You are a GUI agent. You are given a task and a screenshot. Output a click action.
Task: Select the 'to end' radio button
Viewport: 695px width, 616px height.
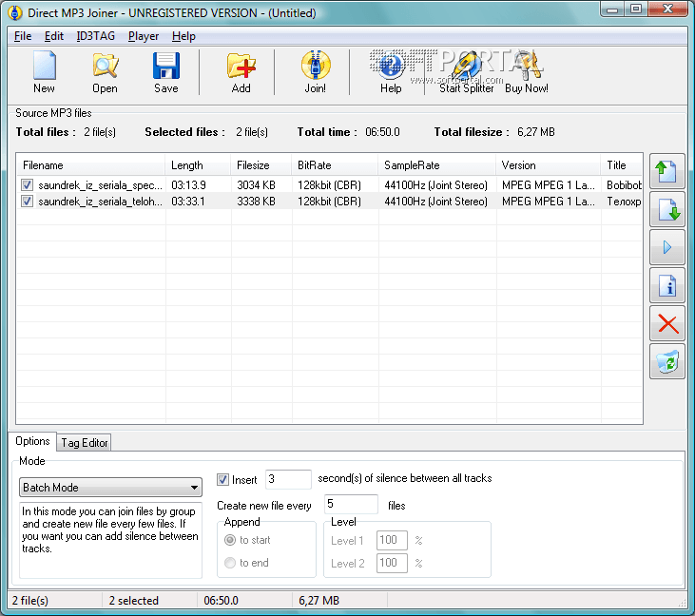point(229,563)
